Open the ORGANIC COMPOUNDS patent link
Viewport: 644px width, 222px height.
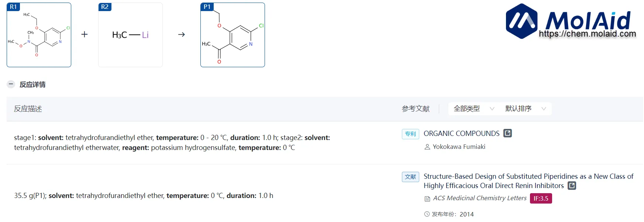pyautogui.click(x=461, y=133)
